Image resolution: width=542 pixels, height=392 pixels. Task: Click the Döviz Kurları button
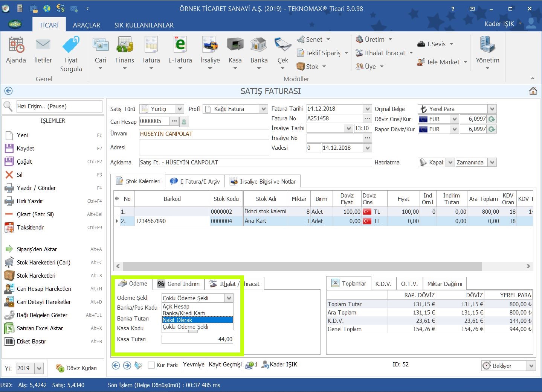[76, 368]
